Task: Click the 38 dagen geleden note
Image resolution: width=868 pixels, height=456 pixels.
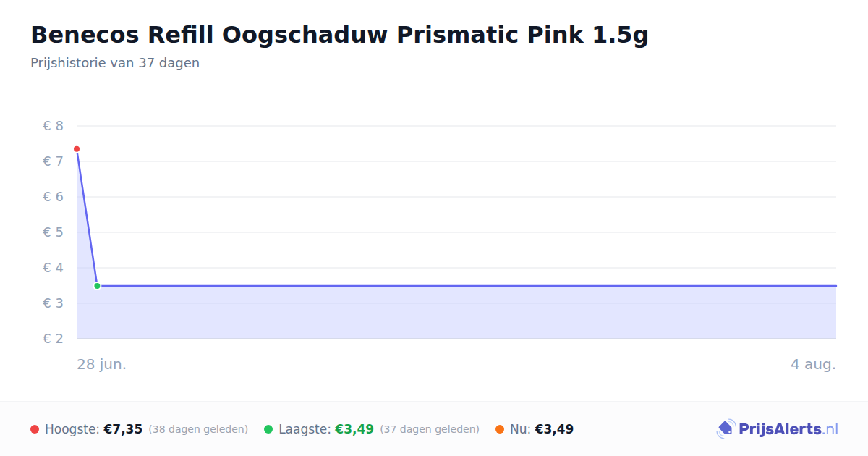Action: click(x=198, y=429)
